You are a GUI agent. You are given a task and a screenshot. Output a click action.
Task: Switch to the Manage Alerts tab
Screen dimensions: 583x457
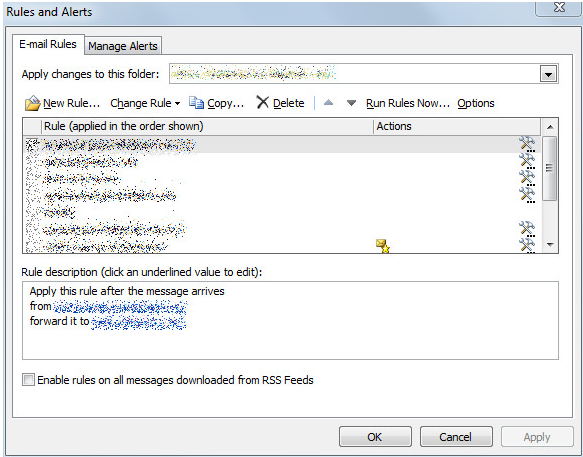pos(123,46)
